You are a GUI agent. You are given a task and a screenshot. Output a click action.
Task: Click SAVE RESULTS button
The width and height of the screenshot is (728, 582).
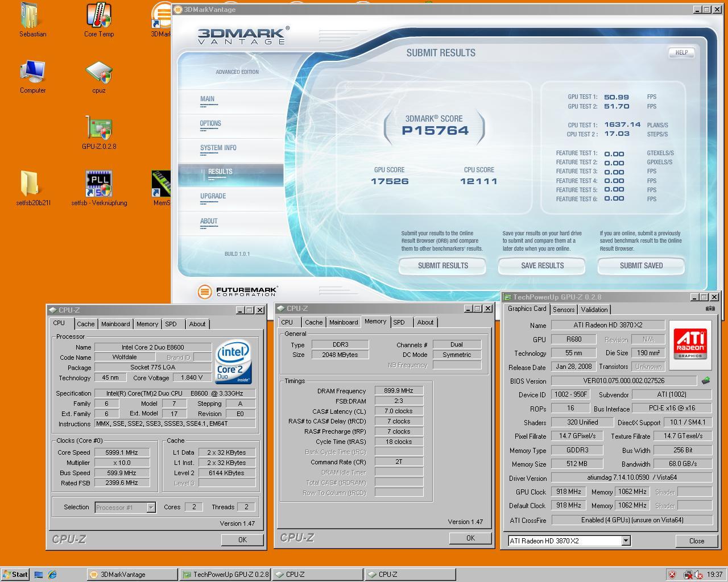click(x=542, y=265)
